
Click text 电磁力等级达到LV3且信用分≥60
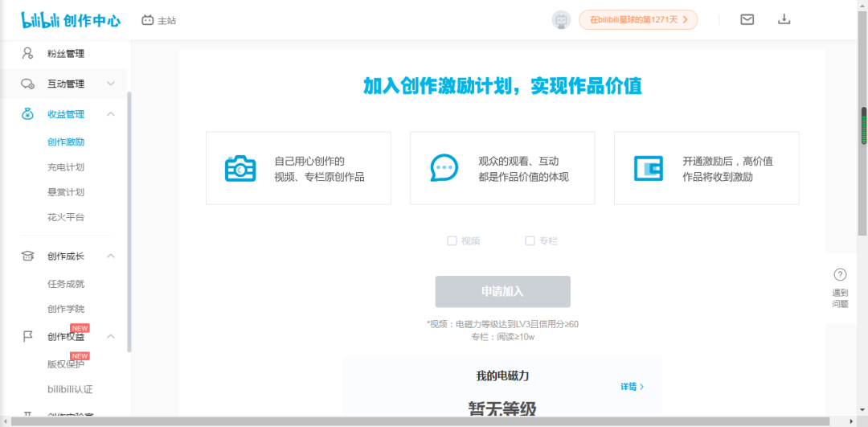coord(517,324)
